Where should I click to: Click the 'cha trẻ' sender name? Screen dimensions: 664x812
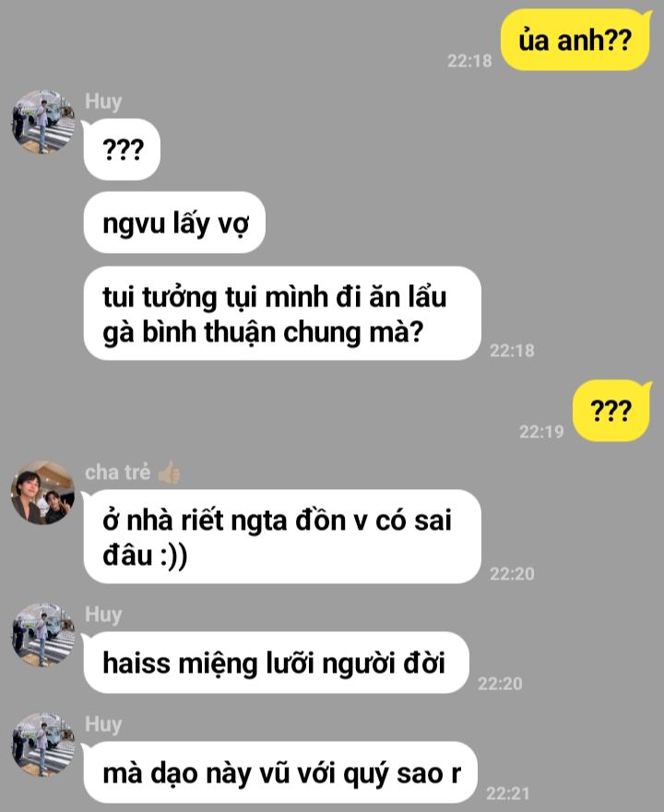tap(117, 472)
